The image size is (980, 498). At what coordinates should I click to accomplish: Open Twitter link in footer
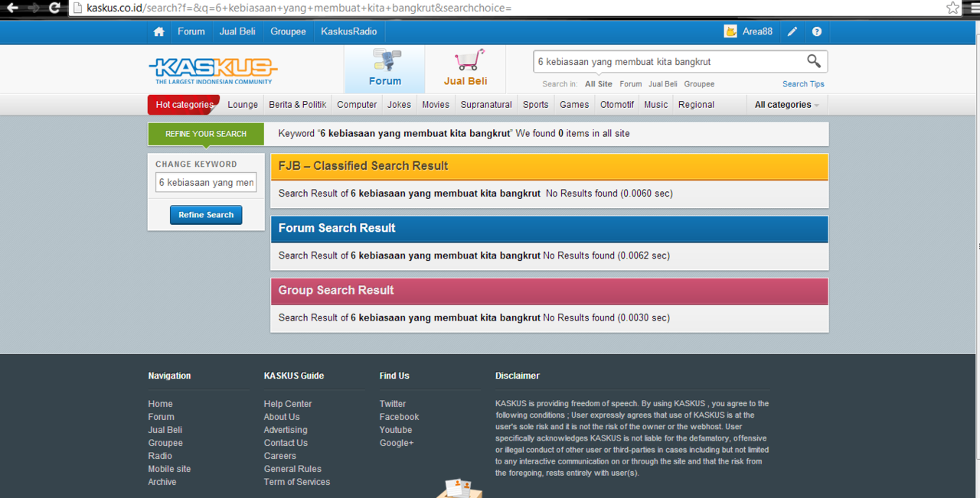click(393, 404)
